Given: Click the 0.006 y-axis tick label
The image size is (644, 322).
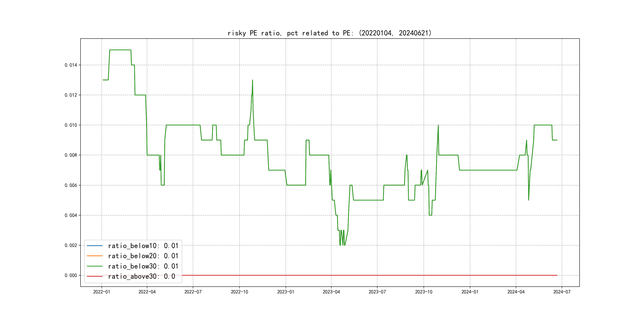Looking at the screenshot, I should tap(71, 185).
